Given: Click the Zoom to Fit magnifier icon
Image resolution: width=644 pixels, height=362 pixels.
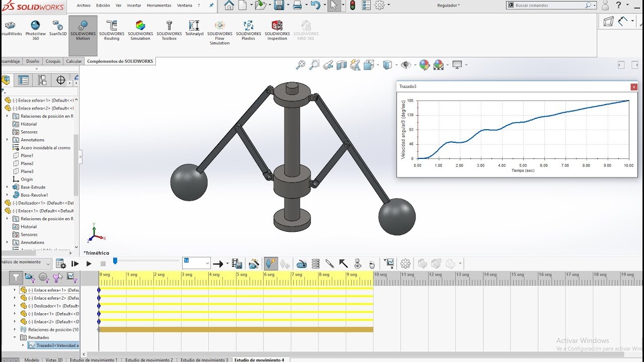Looking at the screenshot, I should [x=300, y=65].
